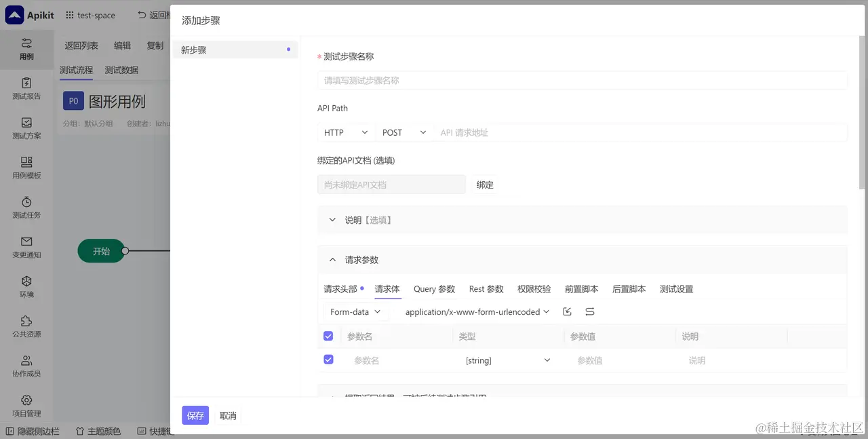
Task: Open 测试任务 in the sidebar
Action: (x=26, y=208)
